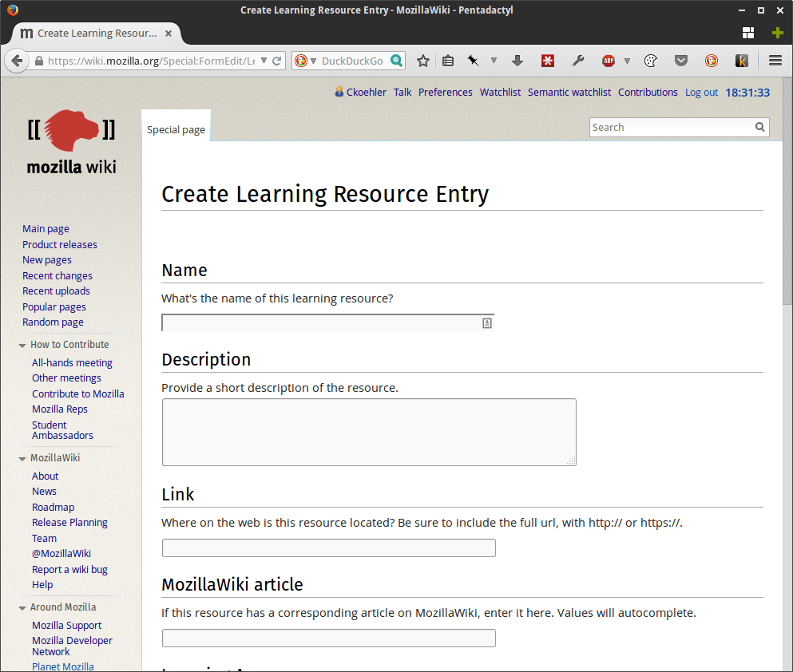The image size is (793, 672).
Task: Focus the learning resource Name input field
Action: (x=327, y=323)
